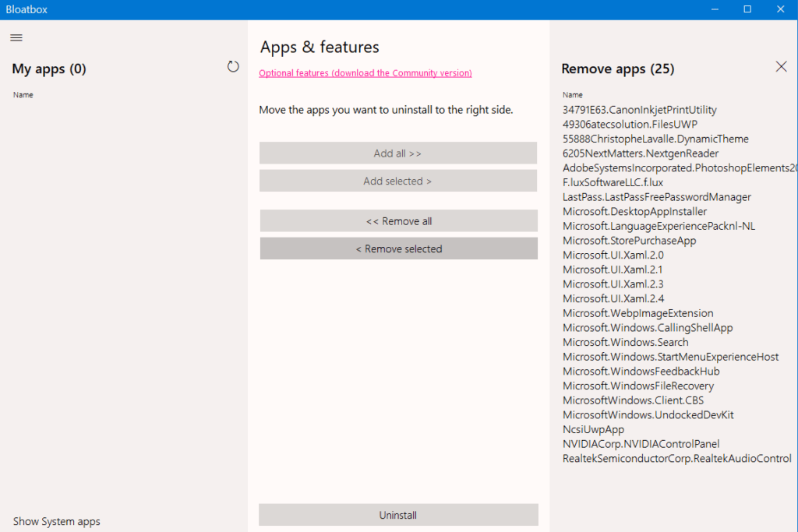Select AdobeSystemsIncorporated.PhotoshopElements entry

tap(680, 167)
